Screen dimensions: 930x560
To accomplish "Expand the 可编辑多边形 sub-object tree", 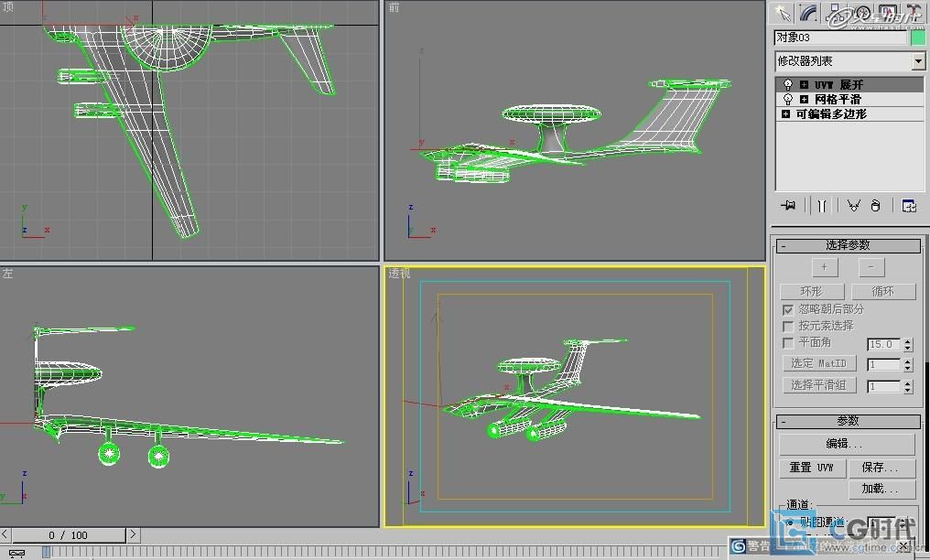I will 785,113.
